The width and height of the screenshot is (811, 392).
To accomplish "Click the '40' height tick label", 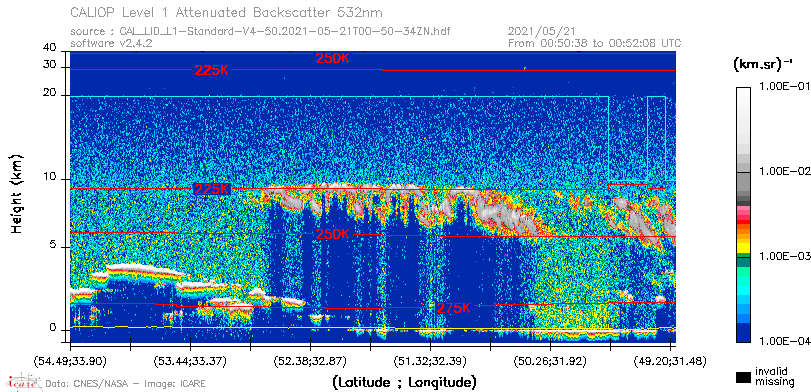I will (50, 48).
